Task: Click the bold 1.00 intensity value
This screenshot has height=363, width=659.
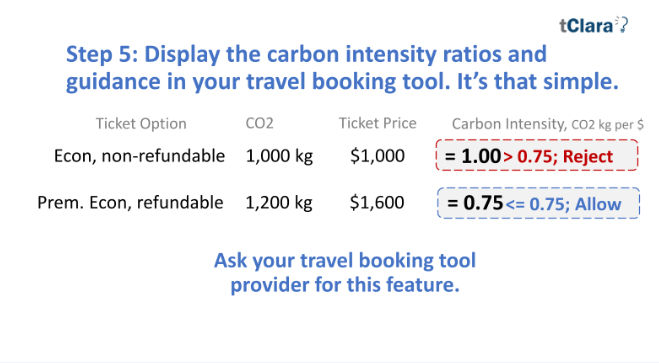Action: click(x=481, y=156)
